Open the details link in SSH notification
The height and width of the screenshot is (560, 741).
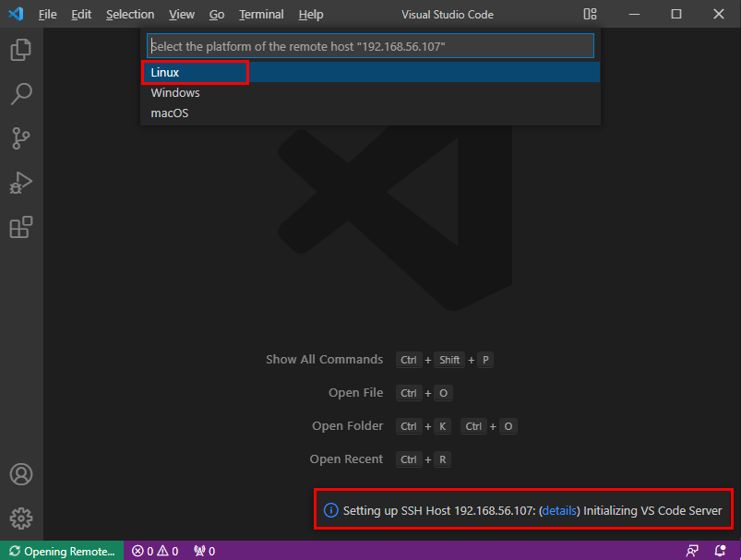[559, 510]
